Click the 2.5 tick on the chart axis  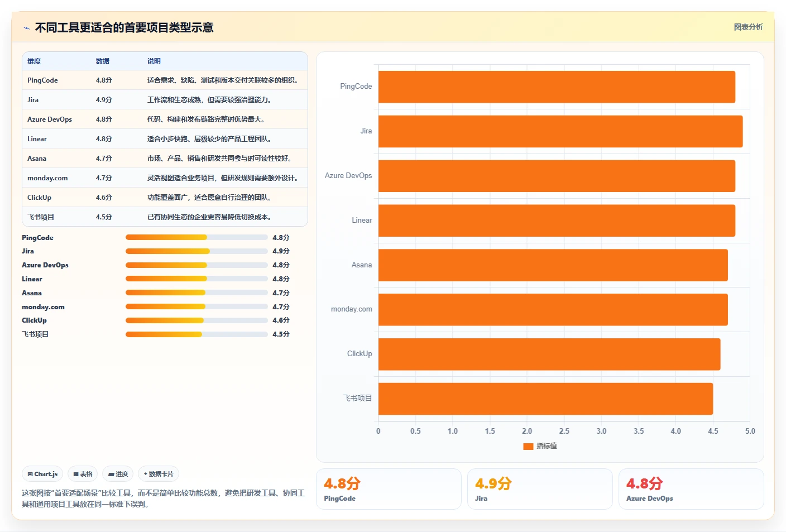pos(564,431)
